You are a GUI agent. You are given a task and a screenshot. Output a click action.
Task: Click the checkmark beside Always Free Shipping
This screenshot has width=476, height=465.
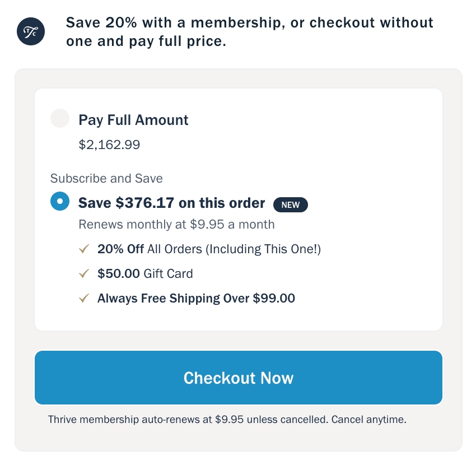(84, 298)
